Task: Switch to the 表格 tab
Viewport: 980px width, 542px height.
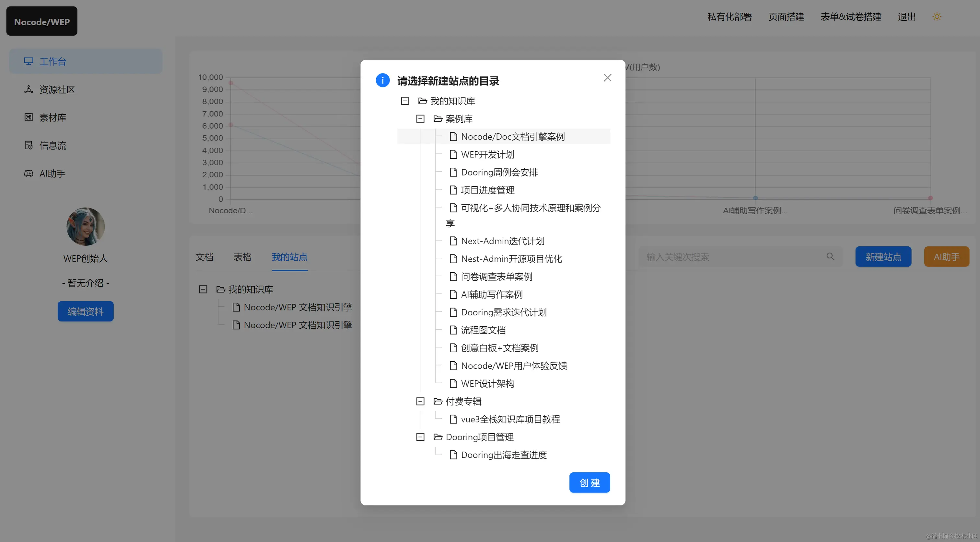Action: (242, 257)
